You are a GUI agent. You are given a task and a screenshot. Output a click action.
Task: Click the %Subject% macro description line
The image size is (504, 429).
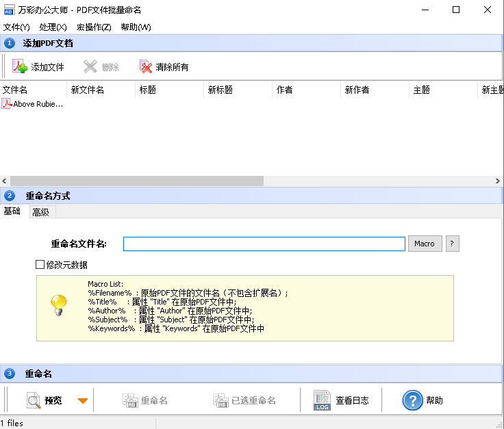pyautogui.click(x=171, y=320)
